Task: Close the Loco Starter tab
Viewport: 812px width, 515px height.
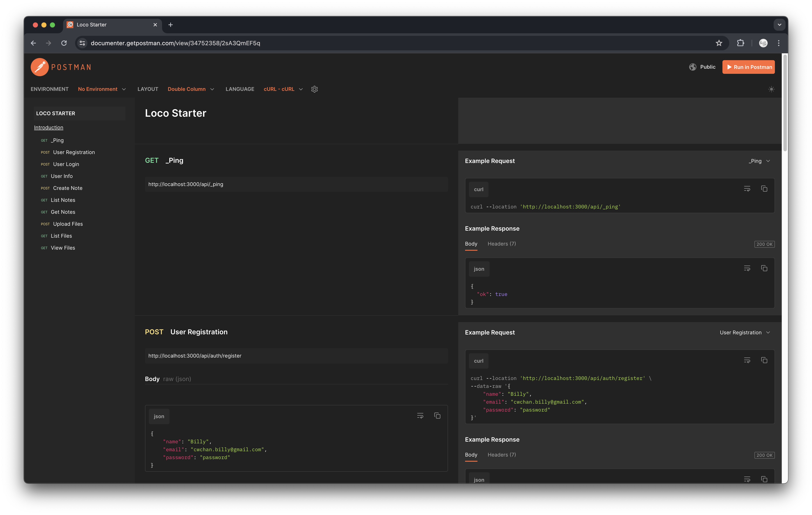Action: (155, 25)
